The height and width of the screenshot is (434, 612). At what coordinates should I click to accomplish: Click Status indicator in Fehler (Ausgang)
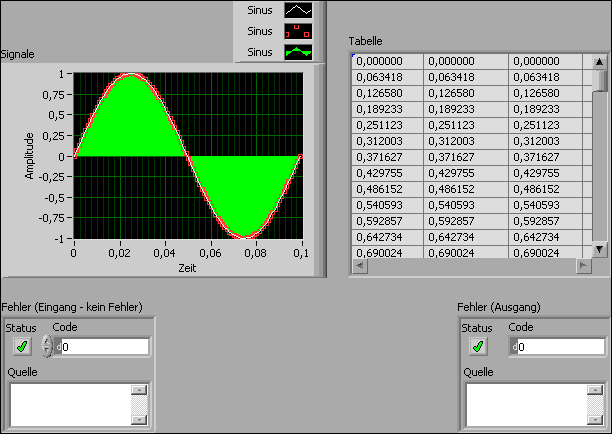click(x=478, y=346)
